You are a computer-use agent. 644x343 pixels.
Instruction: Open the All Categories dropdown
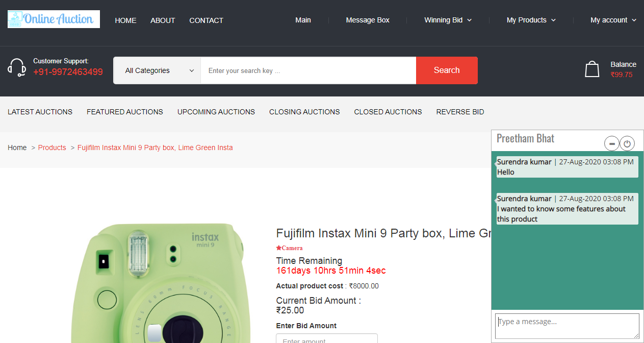[x=157, y=70]
